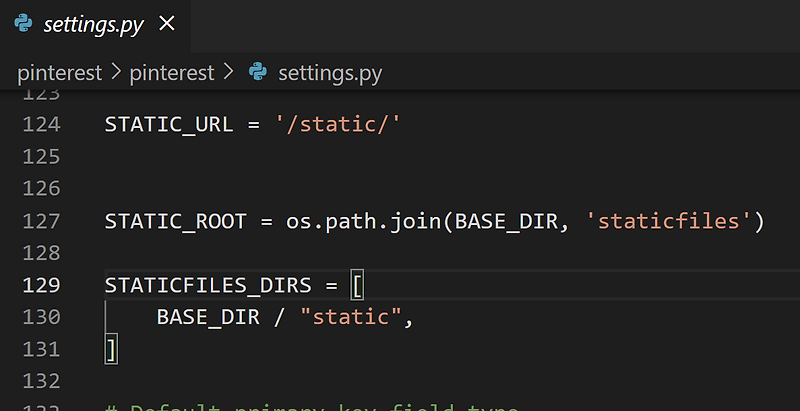Place cursor in STATIC_ROOT variable name
Viewport: 800px width, 411px height.
176,222
